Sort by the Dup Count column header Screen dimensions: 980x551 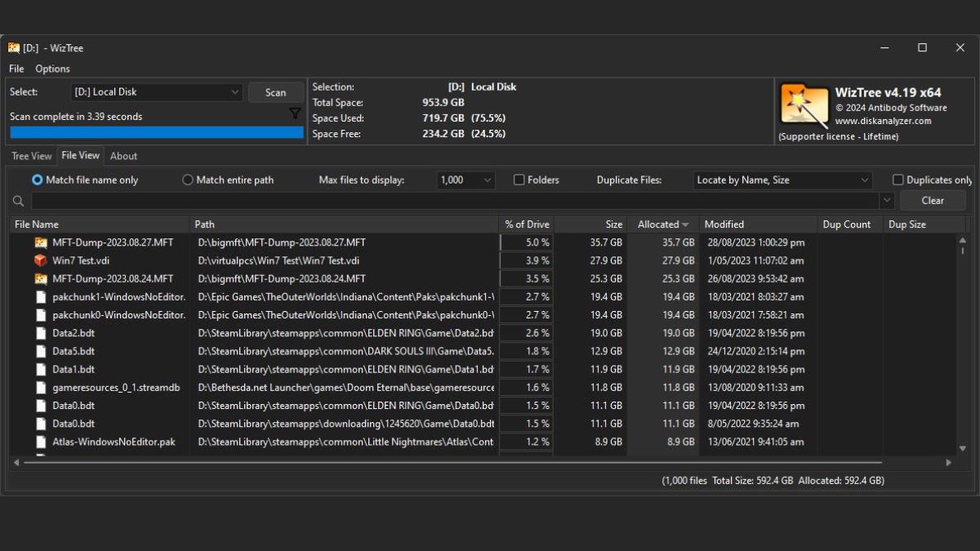coord(850,224)
